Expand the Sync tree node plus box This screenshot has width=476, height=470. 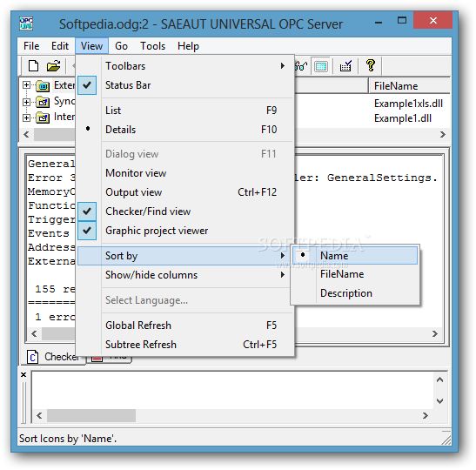point(26,102)
